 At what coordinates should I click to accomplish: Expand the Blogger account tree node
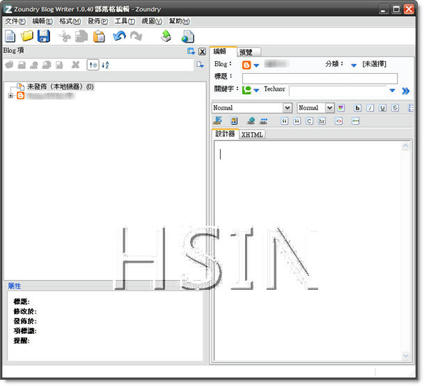tap(11, 96)
